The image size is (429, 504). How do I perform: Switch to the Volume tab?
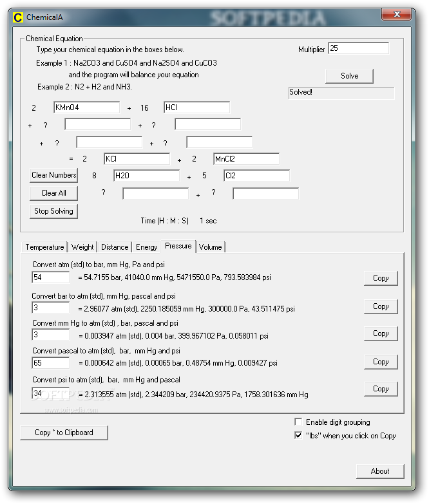210,247
